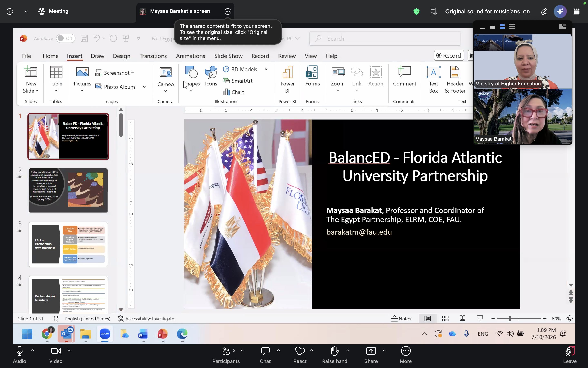This screenshot has width=588, height=368.
Task: Click Raise hand in Zoom
Action: coord(335,355)
